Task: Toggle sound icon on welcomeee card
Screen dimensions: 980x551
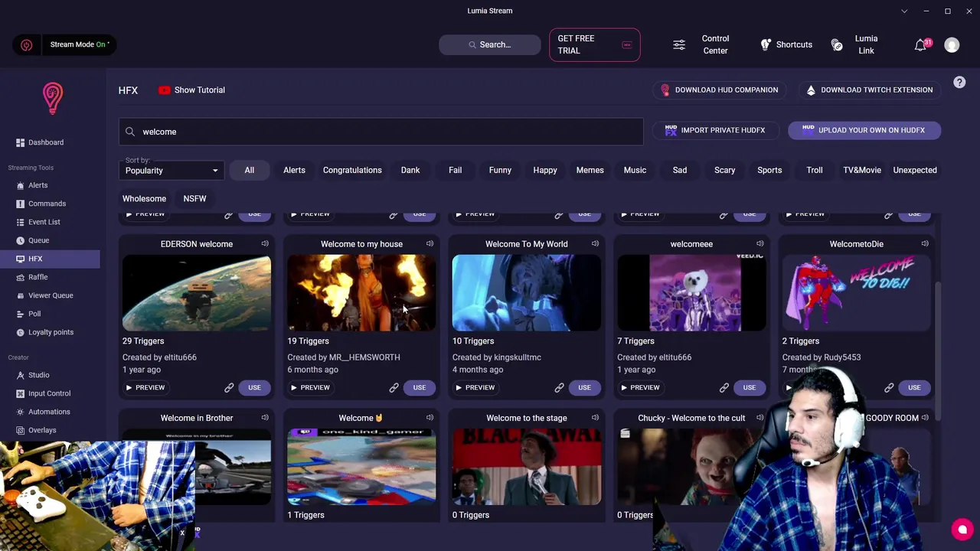Action: click(x=759, y=244)
